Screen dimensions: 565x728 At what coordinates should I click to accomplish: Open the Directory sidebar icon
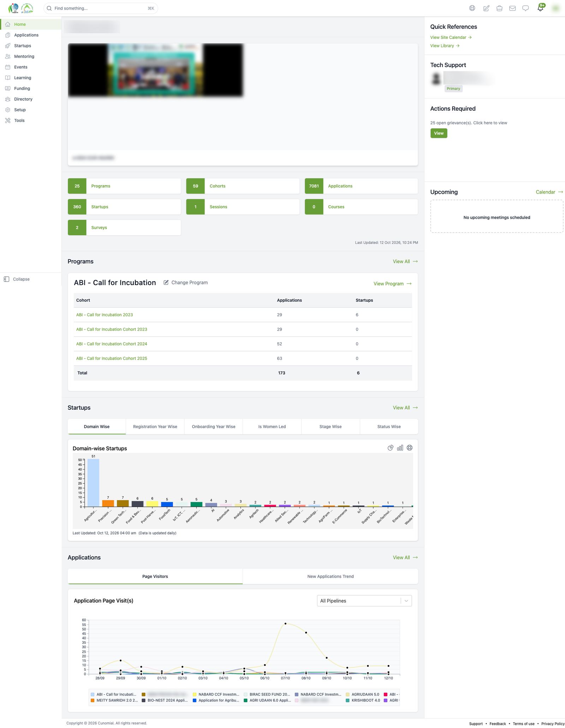coord(8,99)
